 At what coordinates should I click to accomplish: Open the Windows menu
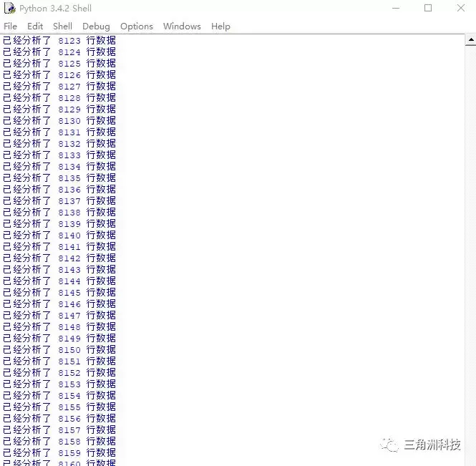click(x=182, y=26)
